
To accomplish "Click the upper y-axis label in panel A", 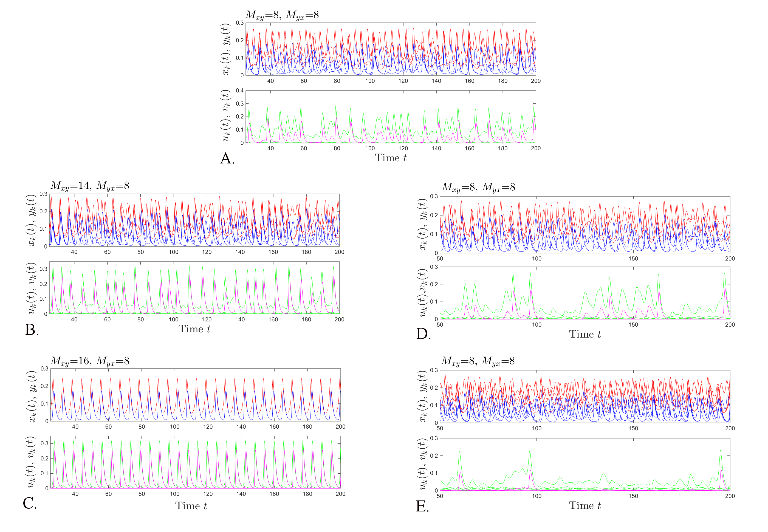I will (x=226, y=49).
